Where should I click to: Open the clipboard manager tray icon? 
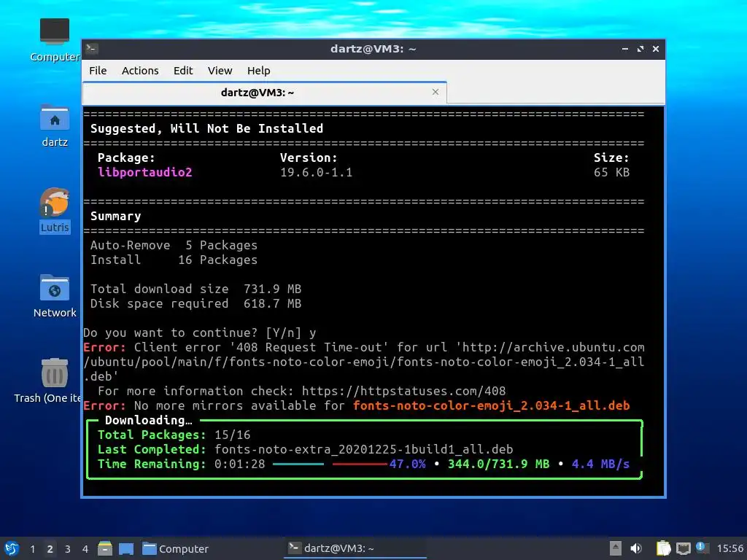pyautogui.click(x=663, y=548)
